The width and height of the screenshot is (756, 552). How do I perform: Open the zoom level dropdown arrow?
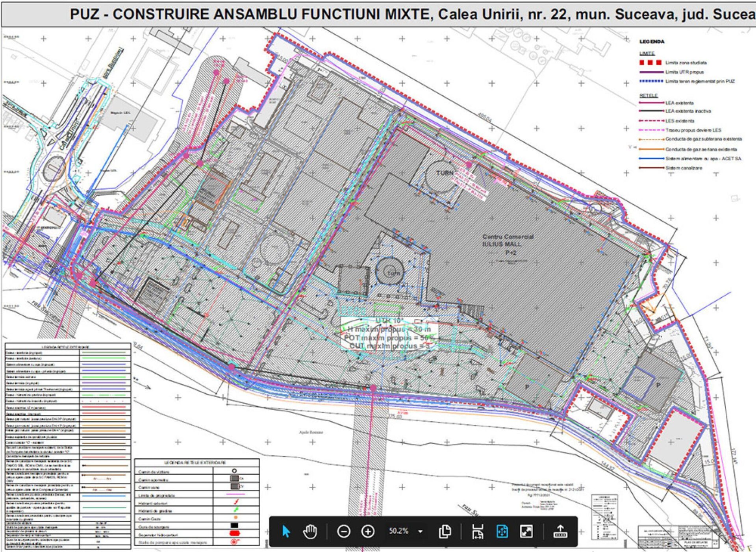(421, 532)
